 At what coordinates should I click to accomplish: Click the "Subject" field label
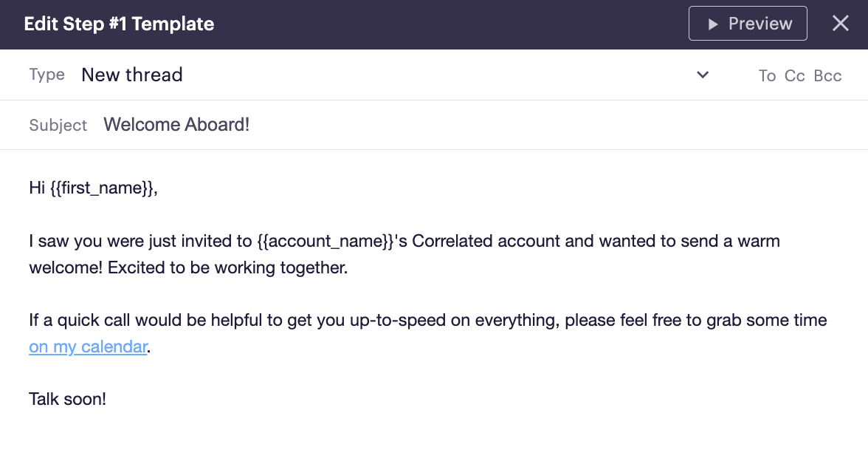[58, 125]
